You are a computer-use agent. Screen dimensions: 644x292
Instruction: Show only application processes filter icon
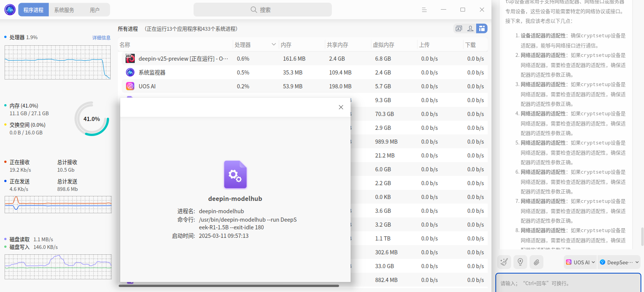(459, 28)
